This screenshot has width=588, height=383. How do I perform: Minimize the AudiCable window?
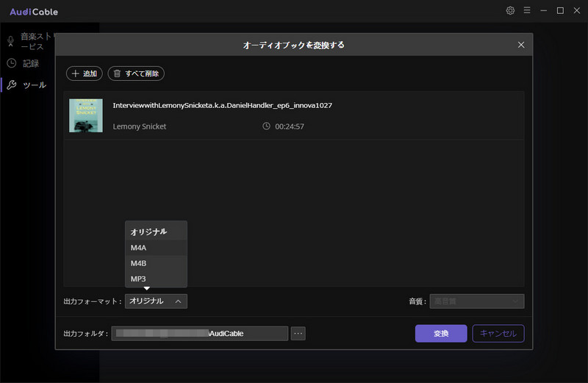pos(543,10)
